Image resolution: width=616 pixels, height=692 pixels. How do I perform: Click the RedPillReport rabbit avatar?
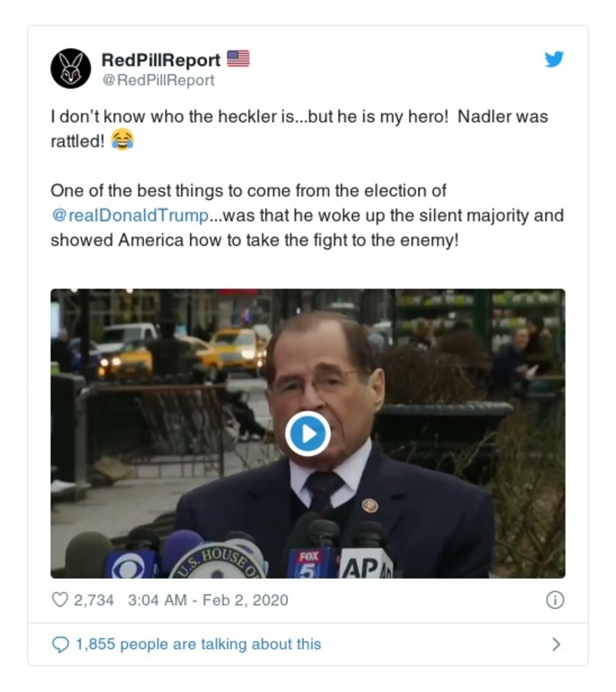pos(71,69)
